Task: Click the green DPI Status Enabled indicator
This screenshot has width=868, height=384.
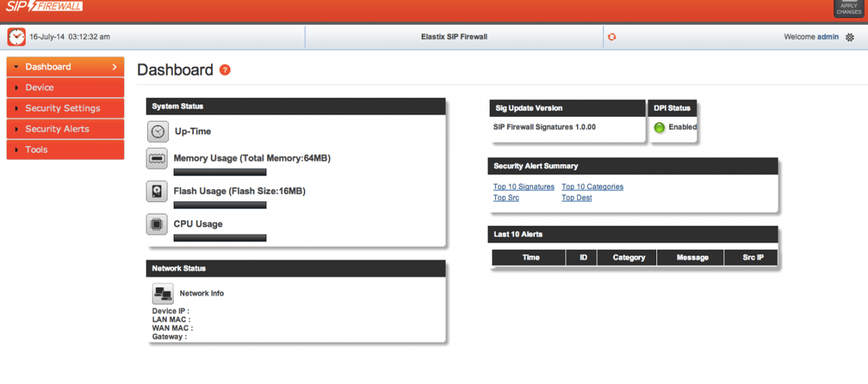Action: (x=659, y=127)
